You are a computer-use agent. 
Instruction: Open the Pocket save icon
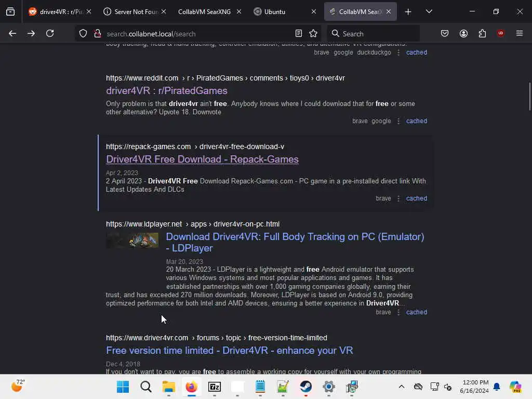pos(445,34)
